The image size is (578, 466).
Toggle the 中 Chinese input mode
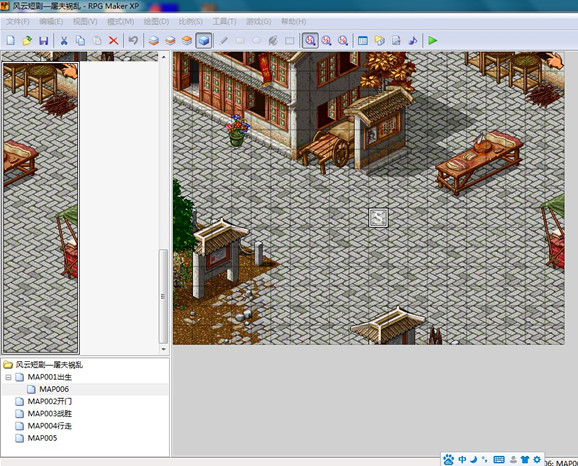tap(462, 459)
